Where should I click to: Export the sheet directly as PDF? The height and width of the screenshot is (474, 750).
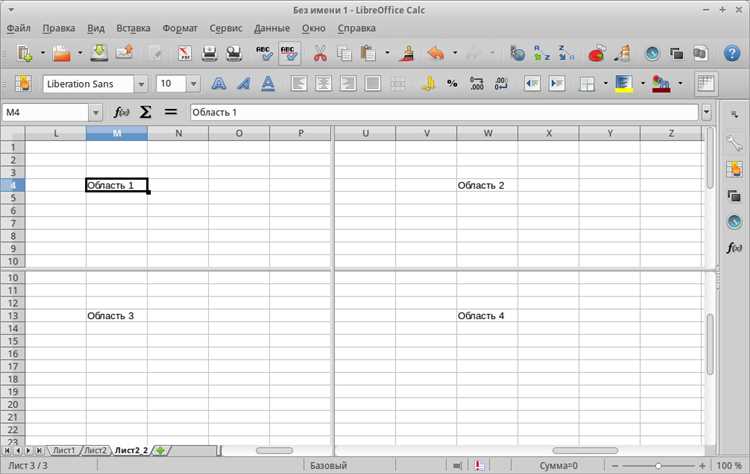point(185,53)
